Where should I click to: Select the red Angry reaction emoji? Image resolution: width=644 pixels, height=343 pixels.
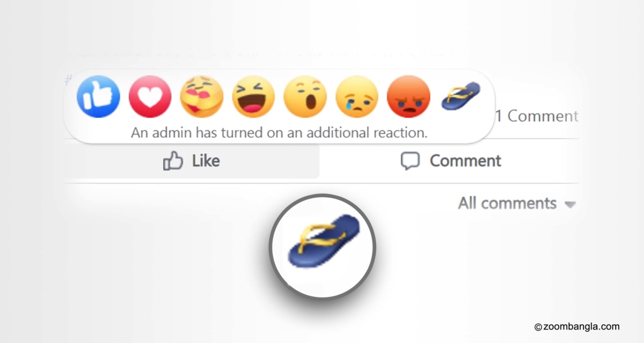coord(408,96)
